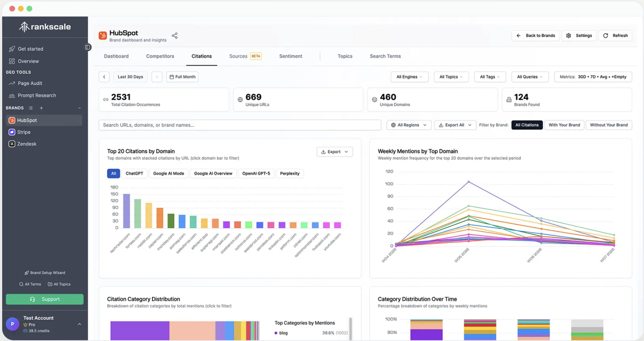
Task: Switch to the Dashboard tab
Action: pos(116,56)
